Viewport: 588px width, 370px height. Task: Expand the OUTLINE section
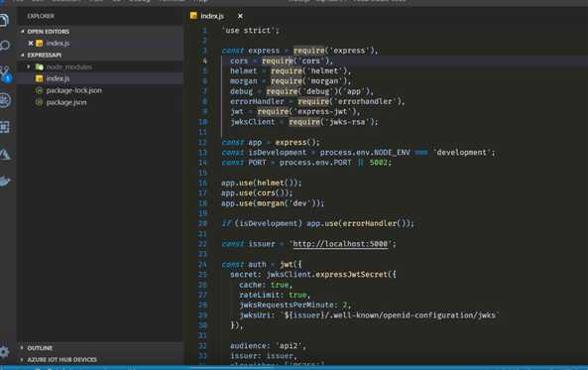pos(22,348)
